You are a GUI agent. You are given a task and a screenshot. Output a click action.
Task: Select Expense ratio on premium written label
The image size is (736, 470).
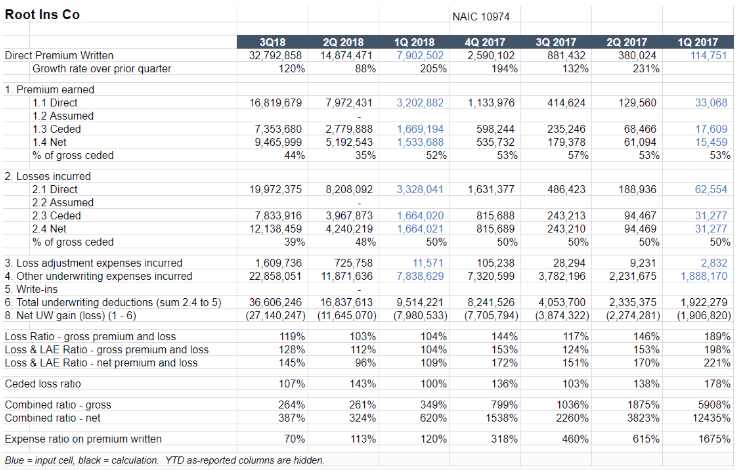pos(83,439)
